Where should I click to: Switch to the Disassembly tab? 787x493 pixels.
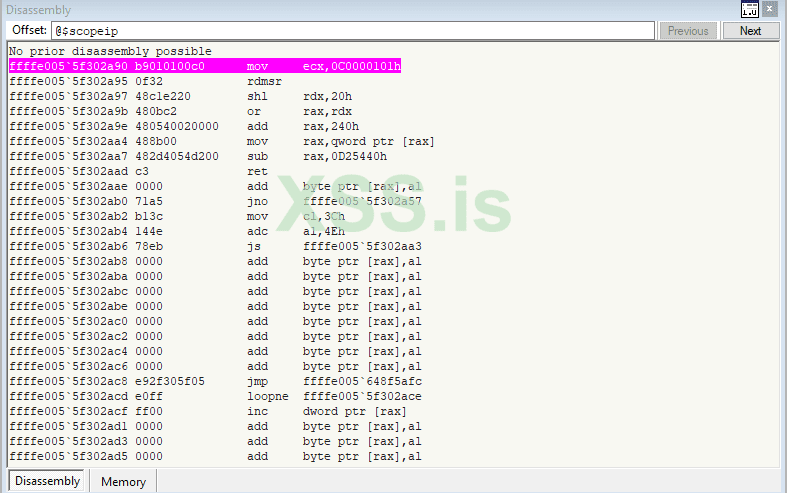pyautogui.click(x=47, y=481)
